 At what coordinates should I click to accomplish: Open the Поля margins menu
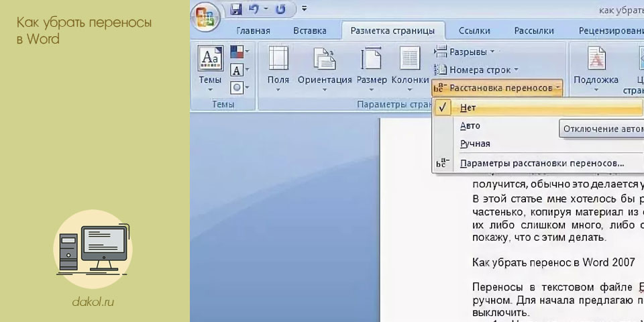coord(278,68)
